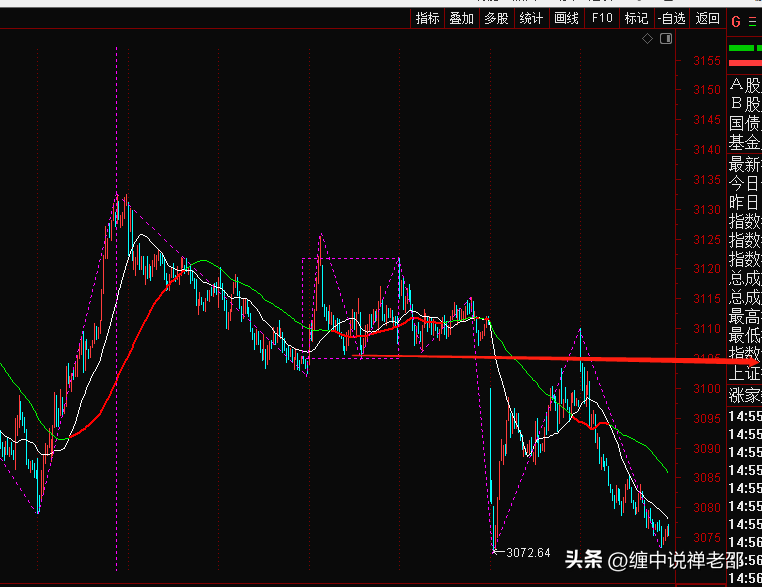Select the 基金 row in the side panel
The width and height of the screenshot is (762, 587).
click(745, 142)
